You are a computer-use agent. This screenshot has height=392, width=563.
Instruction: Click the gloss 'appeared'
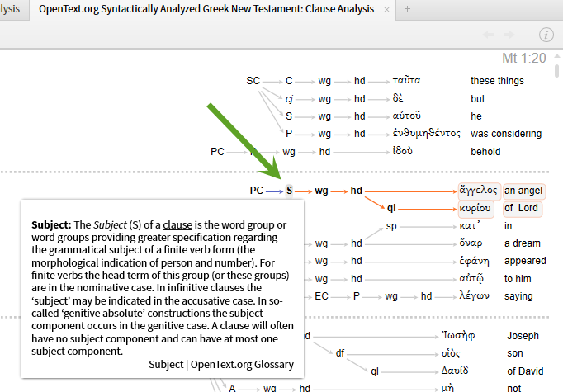tap(525, 261)
